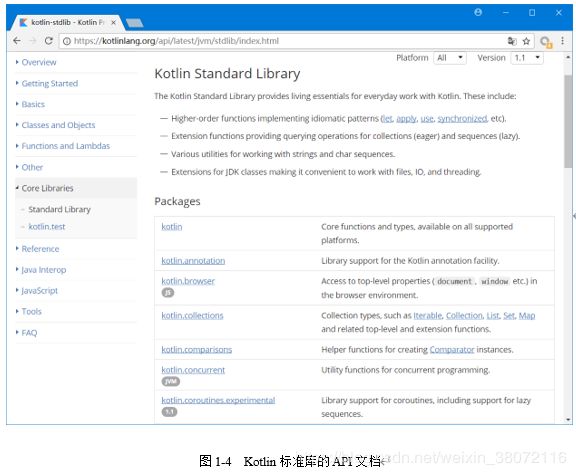
Task: Open the kotlin.browser package link
Action: click(x=188, y=281)
